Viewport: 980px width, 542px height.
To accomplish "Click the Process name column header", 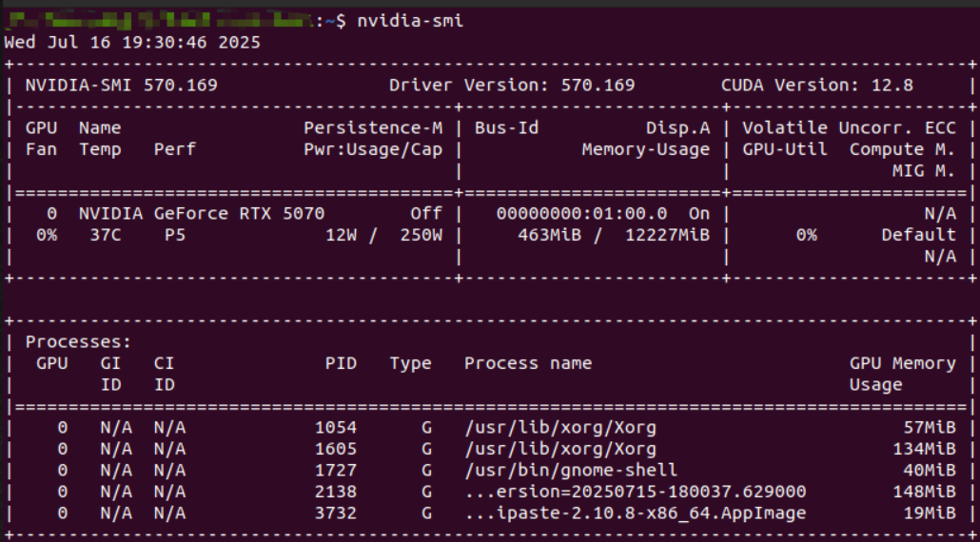I will 527,363.
